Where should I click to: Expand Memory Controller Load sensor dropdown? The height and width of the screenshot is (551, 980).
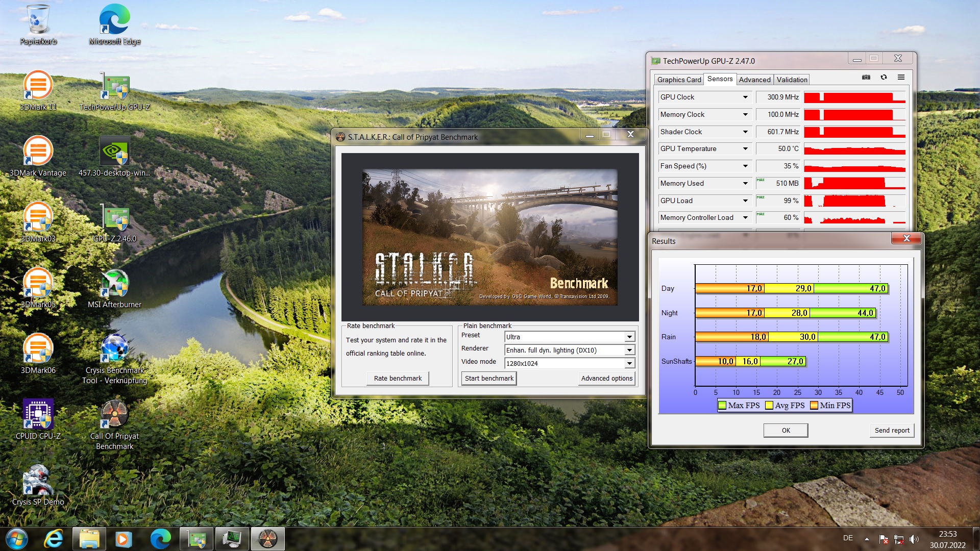[745, 217]
